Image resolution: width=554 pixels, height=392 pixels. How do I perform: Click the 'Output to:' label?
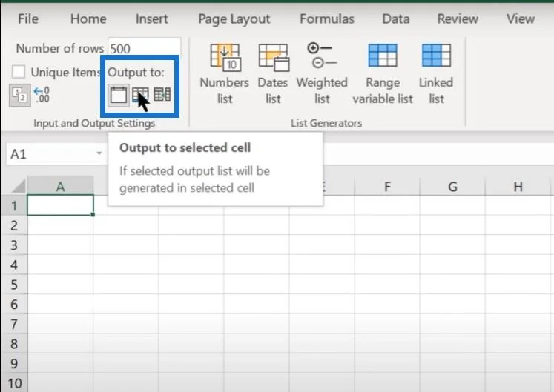(x=136, y=73)
